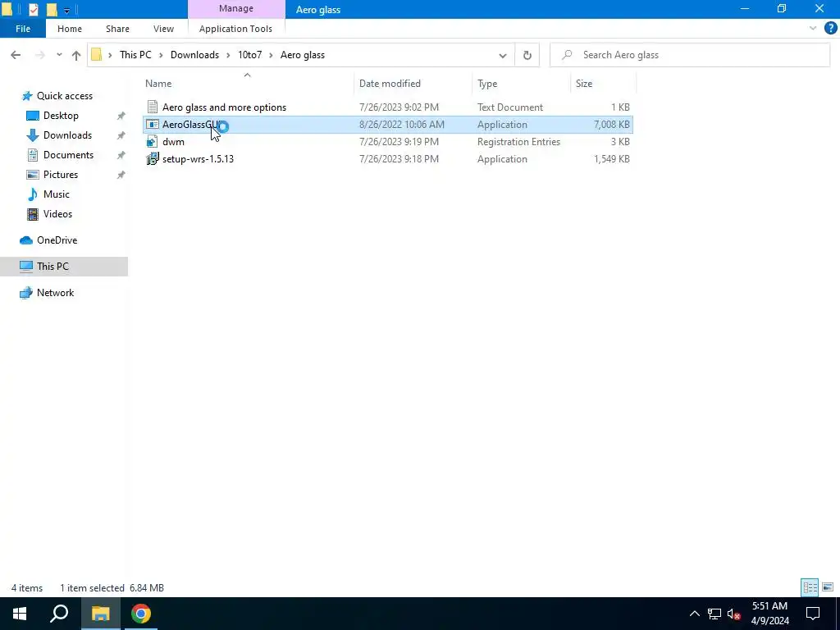This screenshot has width=840, height=630.
Task: Click the Registration Entries type text
Action: tap(518, 141)
